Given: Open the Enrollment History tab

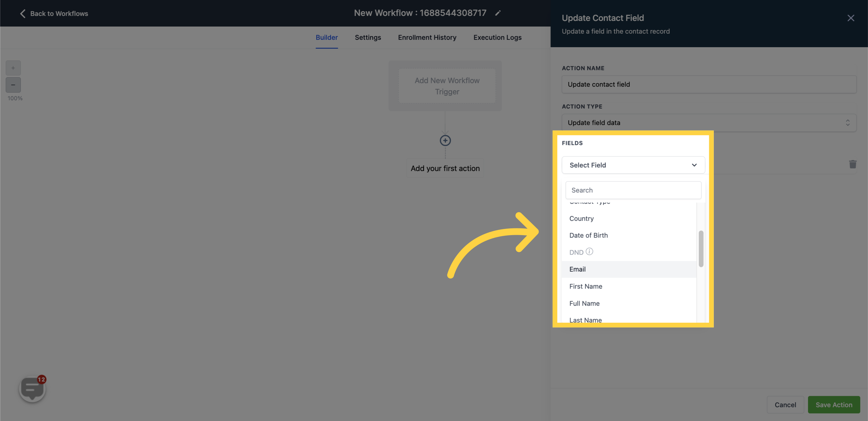Looking at the screenshot, I should 427,37.
